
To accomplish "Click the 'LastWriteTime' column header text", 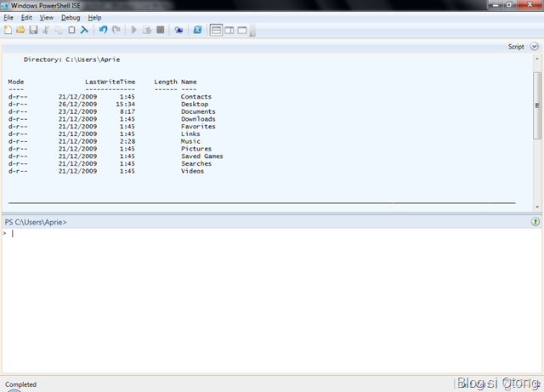I will click(x=110, y=82).
